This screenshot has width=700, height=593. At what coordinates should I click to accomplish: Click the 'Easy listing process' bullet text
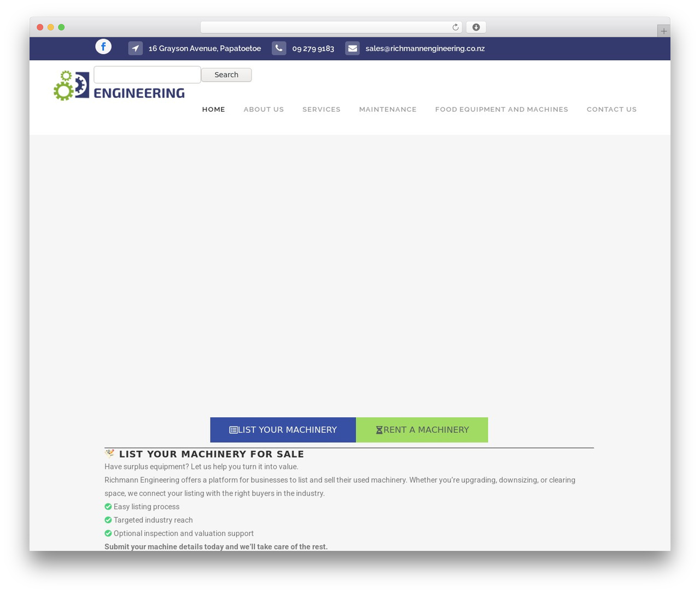(x=147, y=507)
